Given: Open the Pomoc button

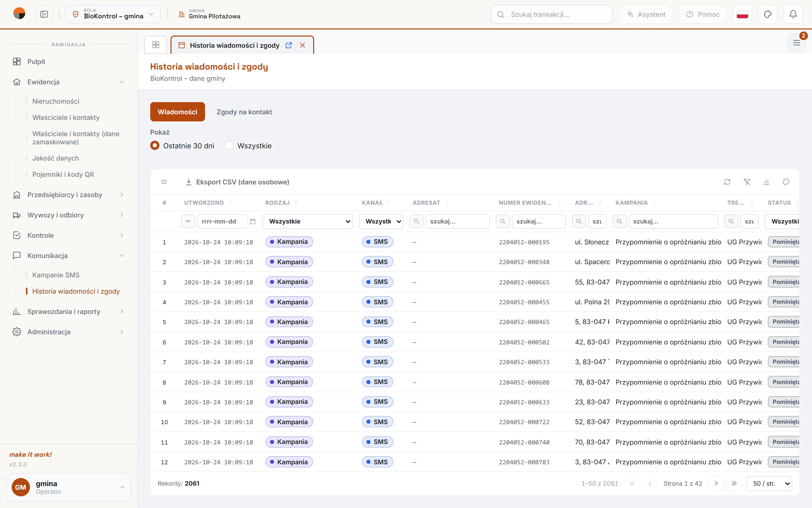Looking at the screenshot, I should pos(703,14).
